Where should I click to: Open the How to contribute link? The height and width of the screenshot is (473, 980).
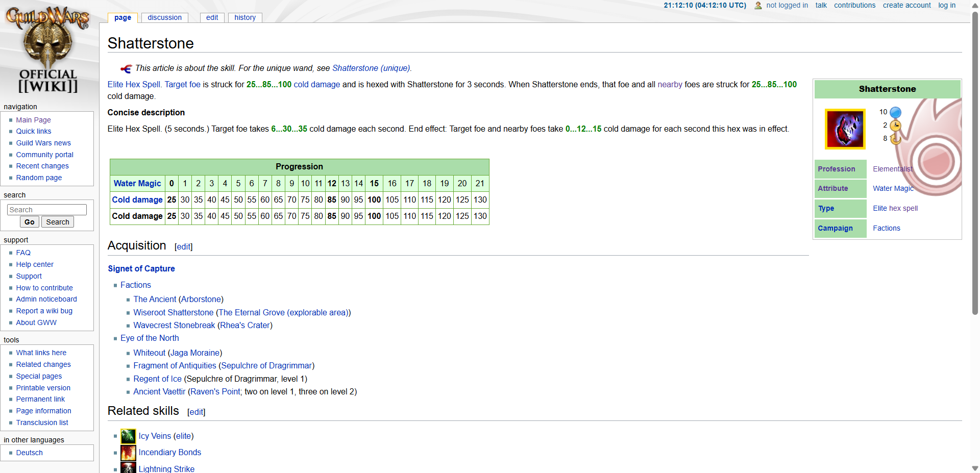pos(44,288)
